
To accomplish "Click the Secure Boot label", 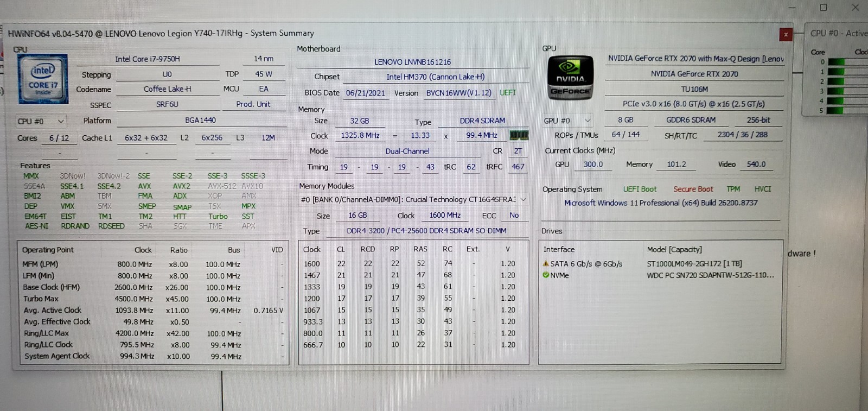I will point(693,189).
